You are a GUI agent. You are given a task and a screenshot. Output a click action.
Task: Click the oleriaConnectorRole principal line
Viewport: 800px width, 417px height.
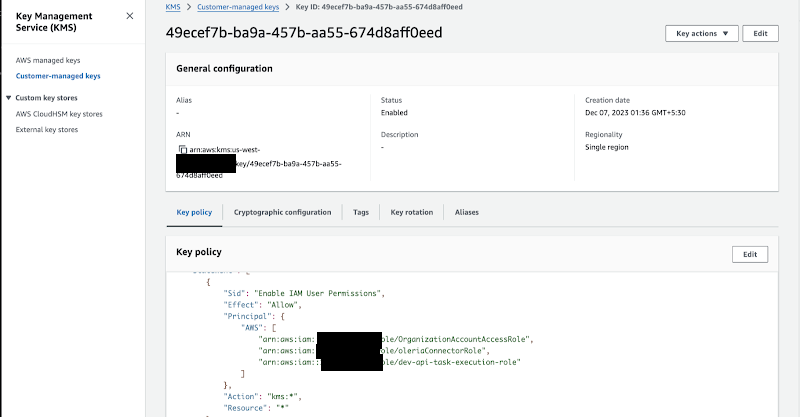[374, 351]
